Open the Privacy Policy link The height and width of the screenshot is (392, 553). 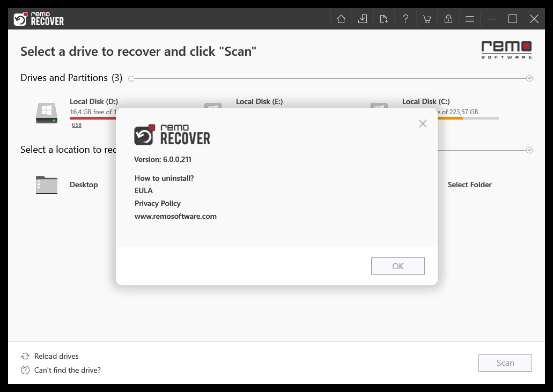158,203
